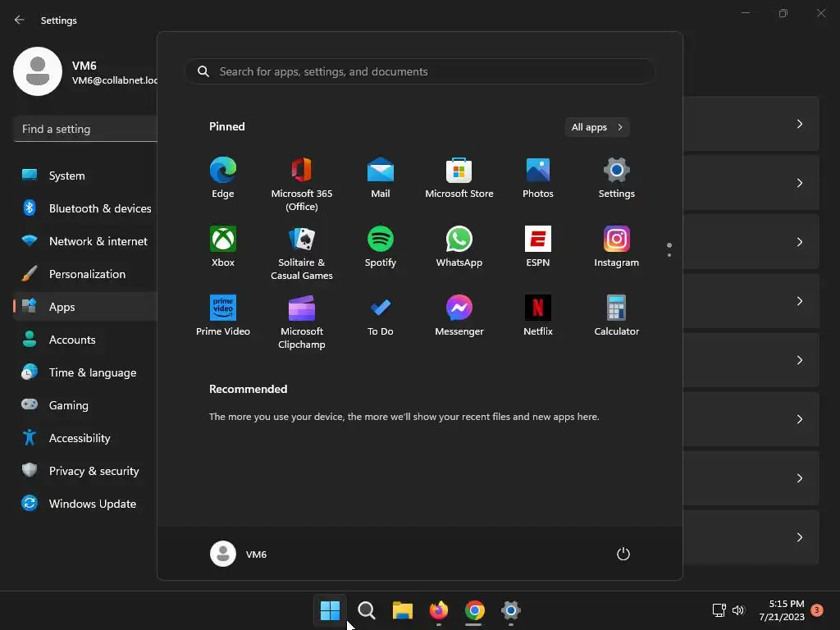
Task: Launch Firefox from taskbar
Action: click(439, 610)
